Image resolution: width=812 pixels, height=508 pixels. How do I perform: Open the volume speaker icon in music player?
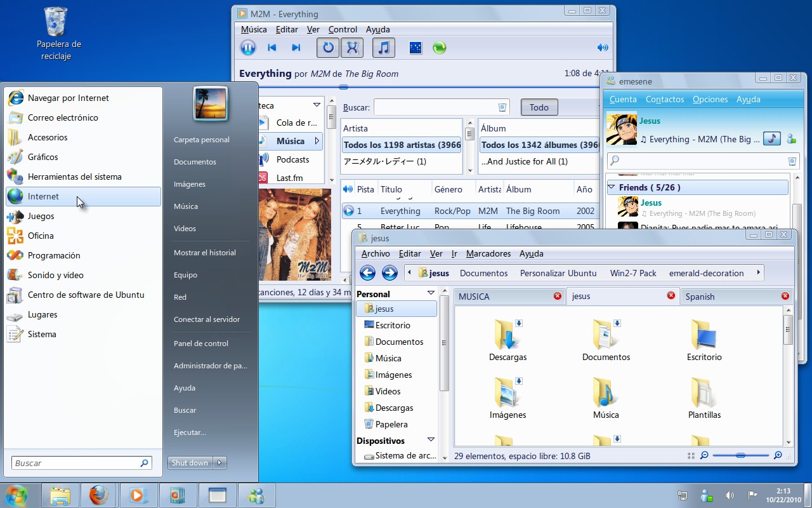pyautogui.click(x=603, y=48)
